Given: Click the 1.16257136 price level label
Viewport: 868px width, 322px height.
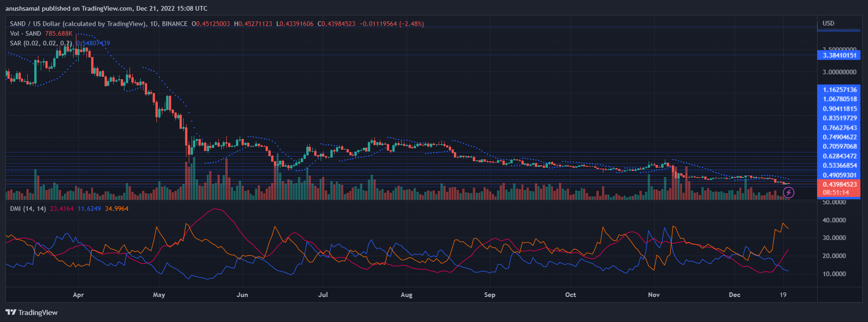Looking at the screenshot, I should coord(839,89).
